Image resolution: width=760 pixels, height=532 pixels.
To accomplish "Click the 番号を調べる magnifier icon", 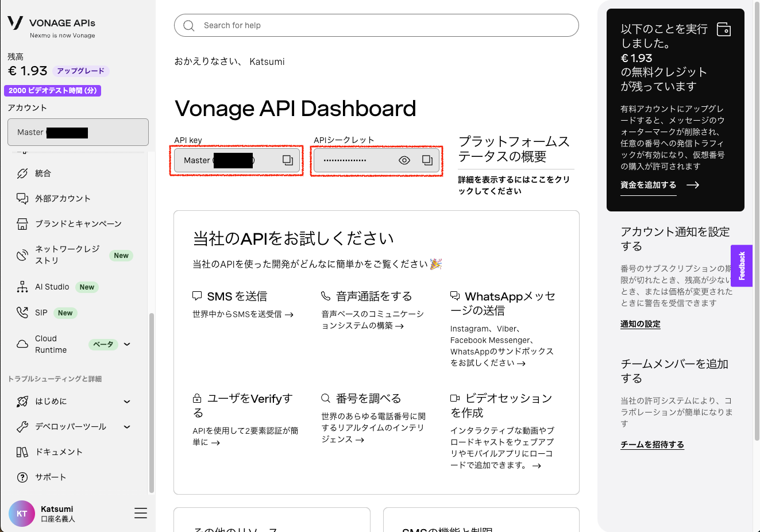I will [326, 398].
